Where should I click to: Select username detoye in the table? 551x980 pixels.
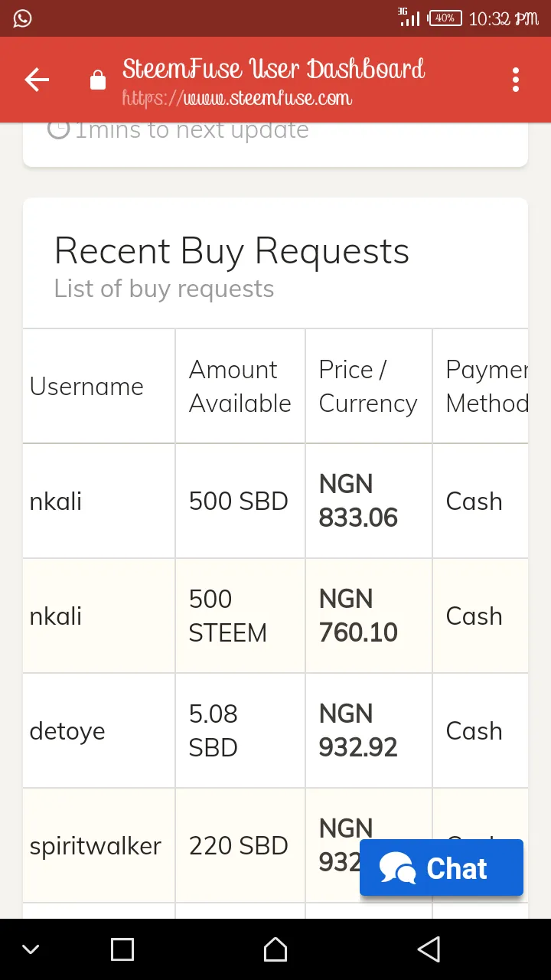tap(67, 731)
